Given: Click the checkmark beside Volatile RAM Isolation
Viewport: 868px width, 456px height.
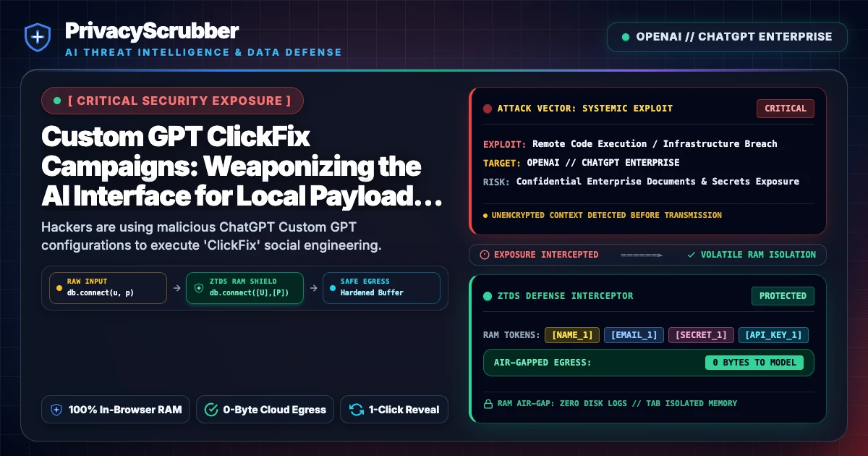Looking at the screenshot, I should 692,255.
